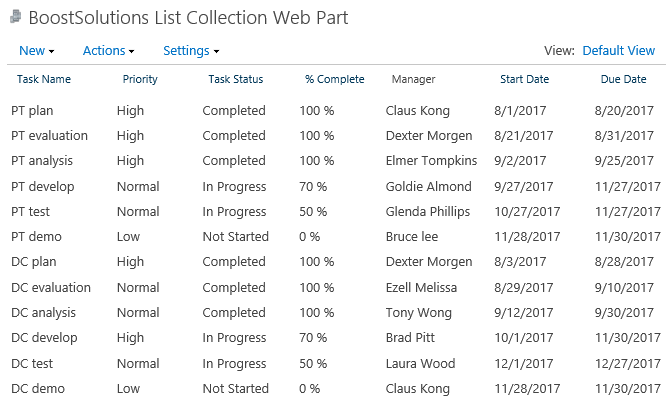Click the PT test task name
Image resolution: width=666 pixels, height=407 pixels.
(30, 212)
